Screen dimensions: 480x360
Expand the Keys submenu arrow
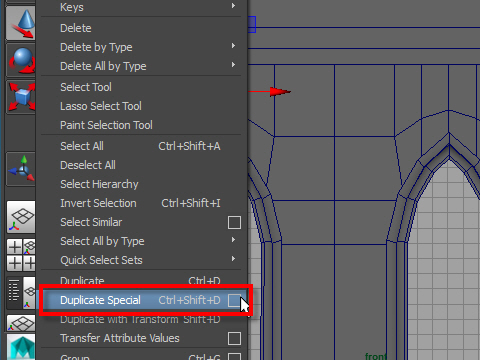click(x=234, y=6)
